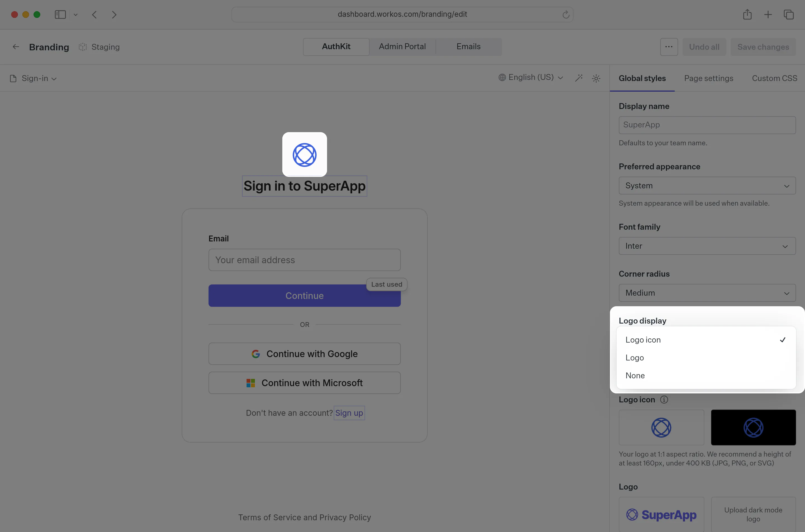Click the Undo all button

tap(704, 47)
